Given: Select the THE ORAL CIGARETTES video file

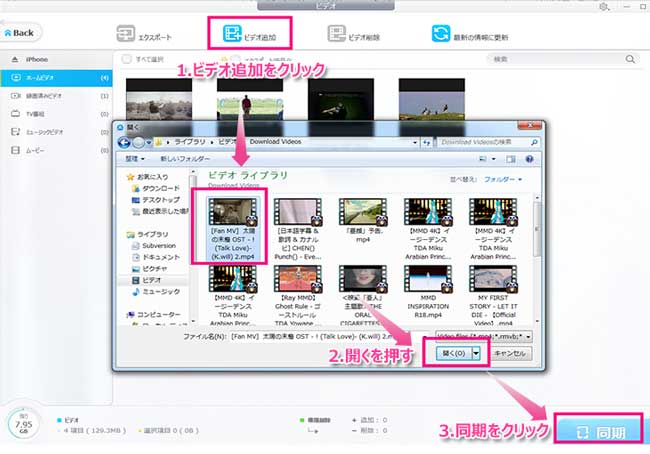Looking at the screenshot, I should (363, 296).
